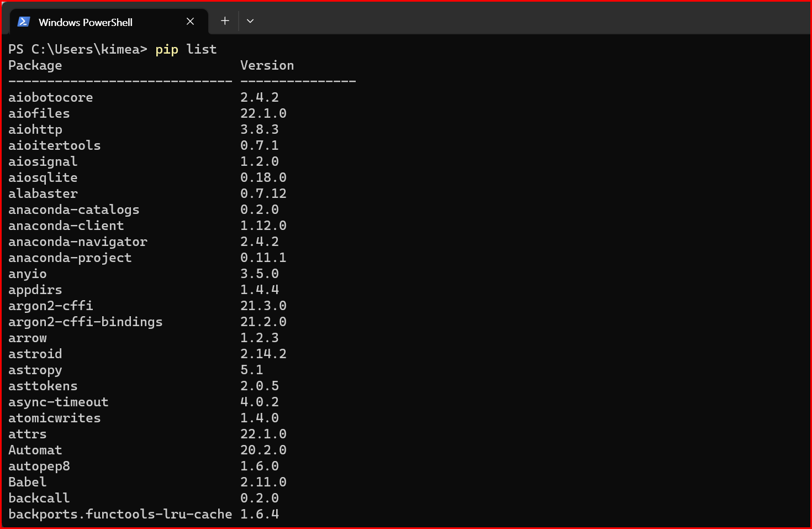The height and width of the screenshot is (529, 812).
Task: Click version 1.6.0 of autopep8
Action: coord(259,466)
